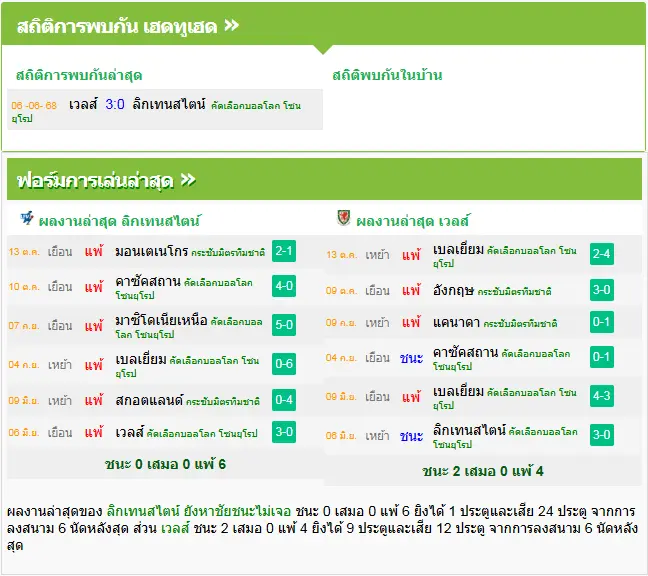
Task: Click the ชนะ result in Wales' คาซัคสถาน row
Action: (x=411, y=358)
